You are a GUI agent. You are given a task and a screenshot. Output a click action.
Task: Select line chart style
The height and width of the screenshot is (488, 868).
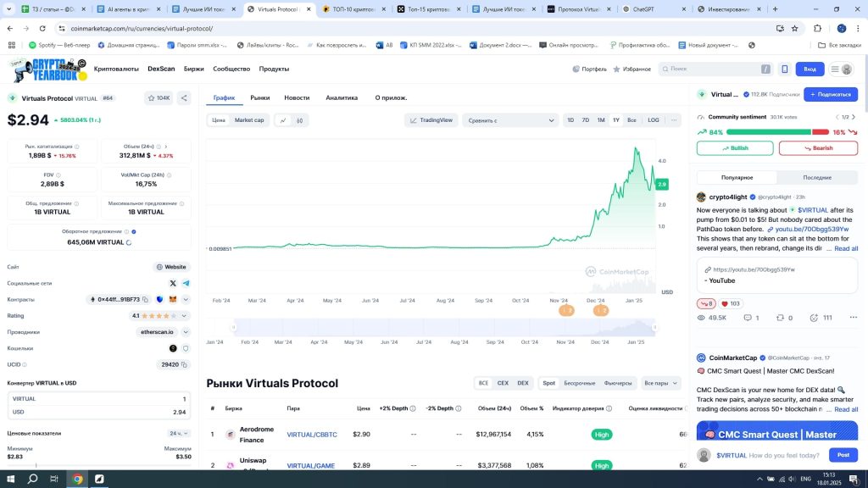coord(283,120)
